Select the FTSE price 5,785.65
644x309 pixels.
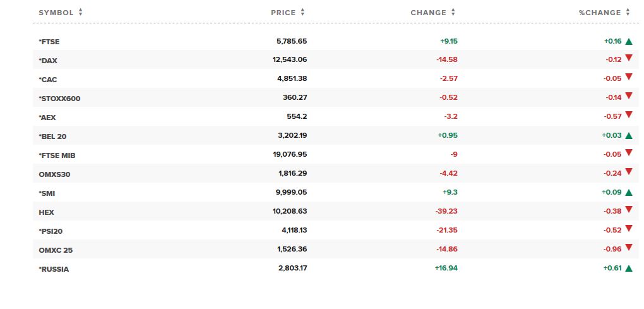click(x=292, y=41)
